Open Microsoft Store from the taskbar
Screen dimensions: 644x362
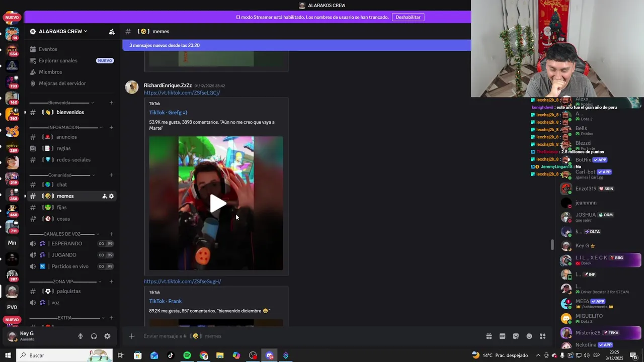137,355
